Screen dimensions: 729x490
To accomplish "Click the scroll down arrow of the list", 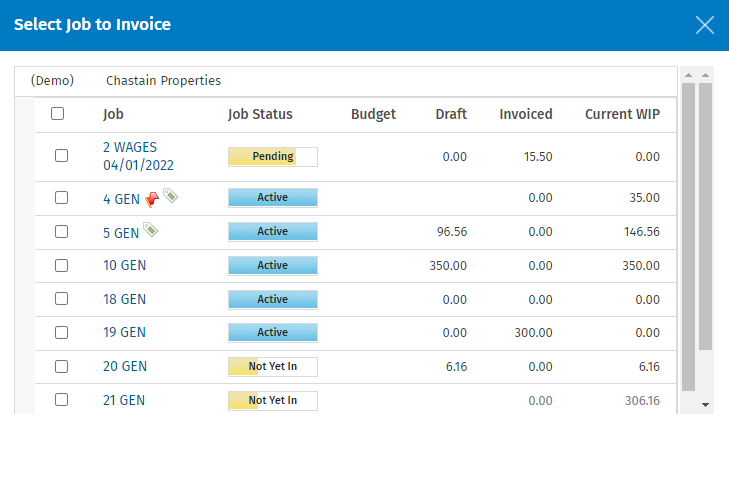I will pyautogui.click(x=705, y=405).
